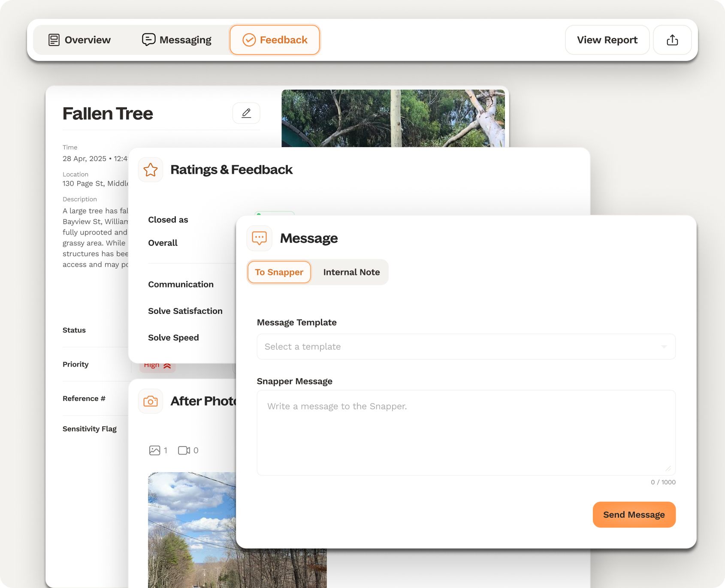The image size is (725, 588).
Task: Click the Send Message button
Action: [634, 515]
